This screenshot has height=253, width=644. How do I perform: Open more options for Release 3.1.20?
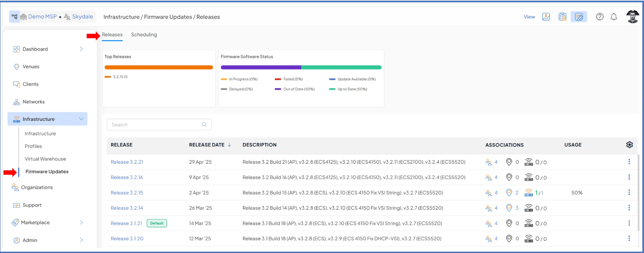click(629, 238)
